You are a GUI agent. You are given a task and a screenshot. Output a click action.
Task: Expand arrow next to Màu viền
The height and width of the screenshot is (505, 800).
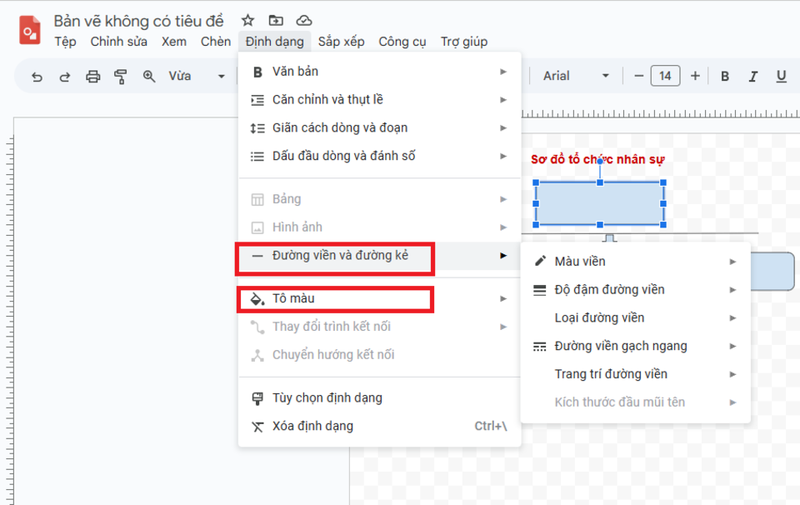click(733, 262)
